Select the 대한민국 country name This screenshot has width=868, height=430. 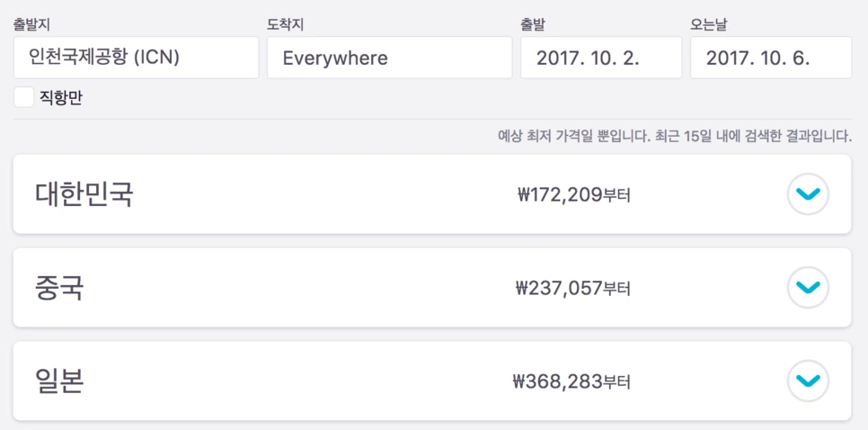84,194
